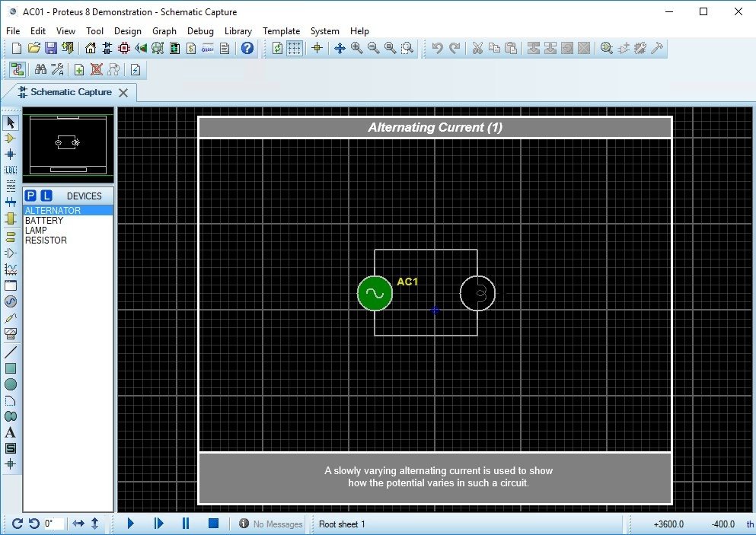Click rotation angle input field
This screenshot has height=535, width=756.
pos(54,524)
